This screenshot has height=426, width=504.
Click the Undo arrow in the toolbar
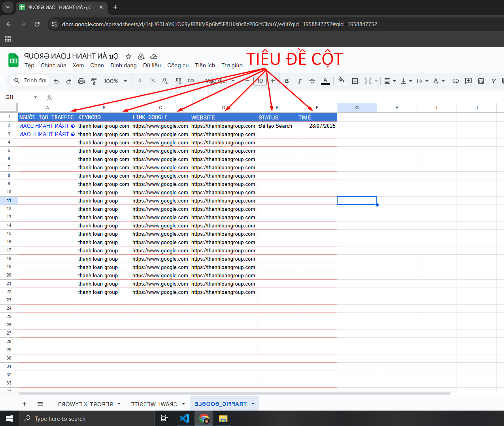pos(56,81)
